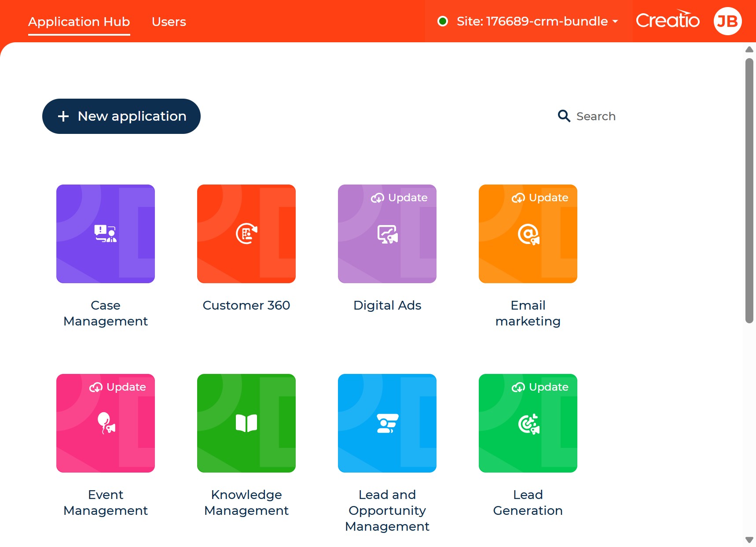Click Update badge on Email marketing
The image size is (756, 547).
click(x=540, y=198)
